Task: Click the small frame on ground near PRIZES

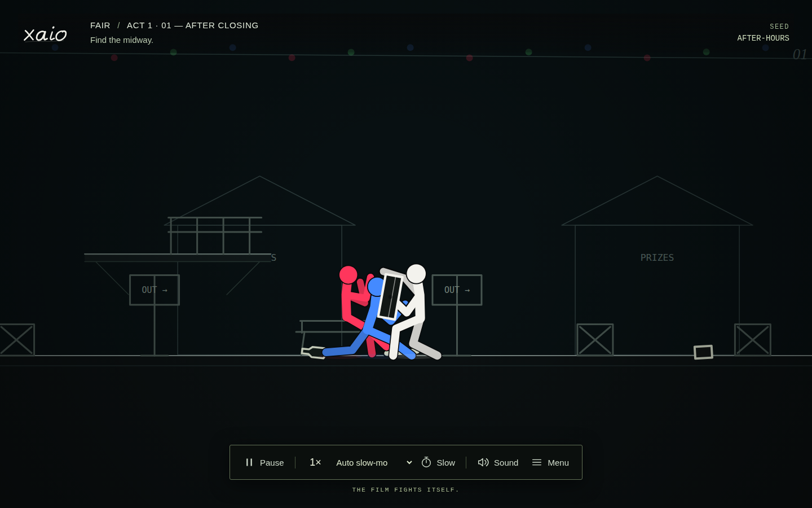Action: [703, 352]
